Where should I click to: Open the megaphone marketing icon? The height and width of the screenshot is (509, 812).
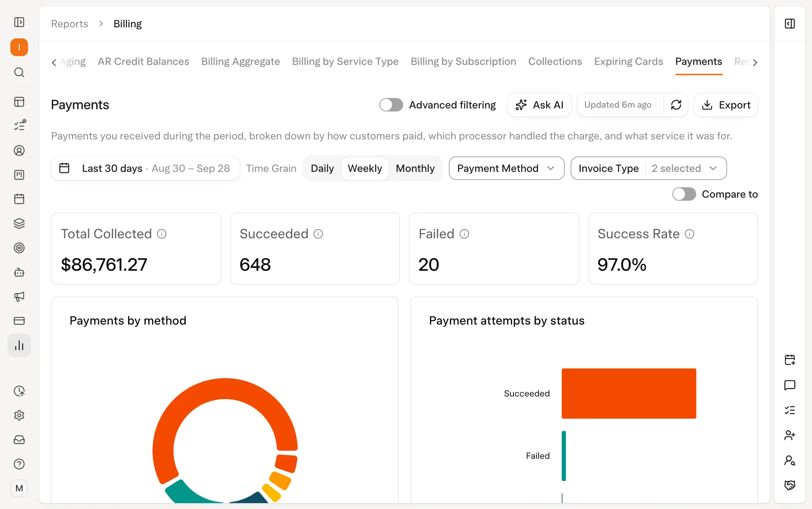(19, 297)
